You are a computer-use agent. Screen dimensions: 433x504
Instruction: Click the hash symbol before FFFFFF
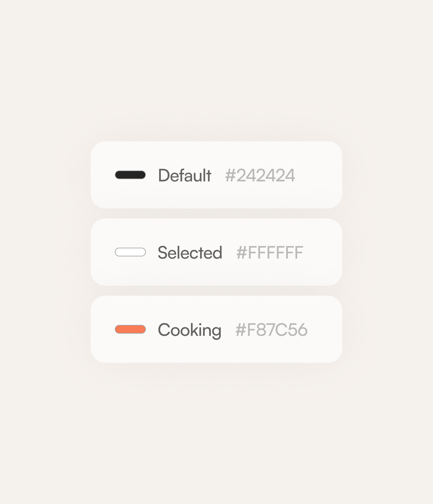click(242, 253)
